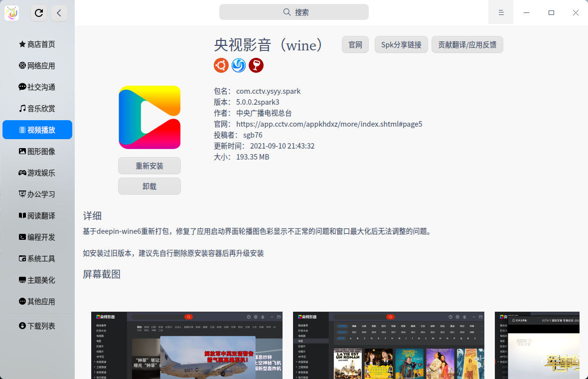Select 音乐欣赏 category
The height and width of the screenshot is (379, 588).
click(37, 108)
